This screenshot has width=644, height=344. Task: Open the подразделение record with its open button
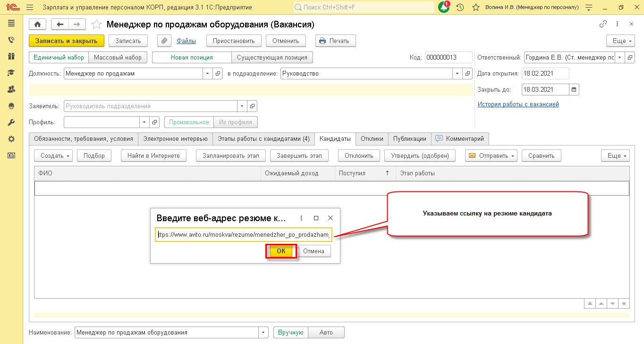pyautogui.click(x=468, y=74)
